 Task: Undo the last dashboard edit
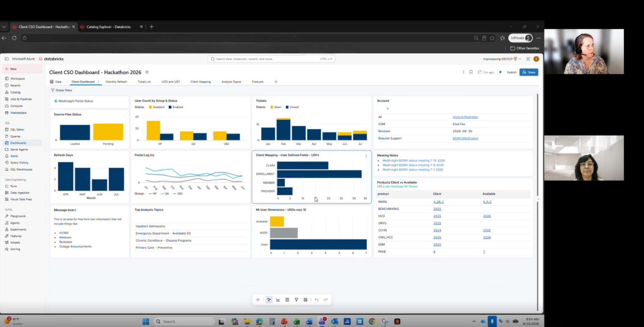[x=317, y=300]
